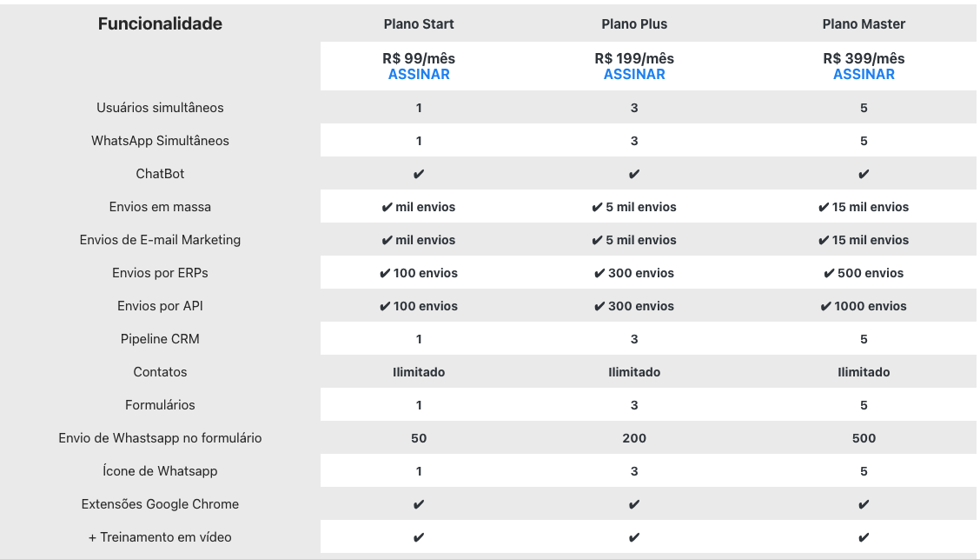This screenshot has height=559, width=980.
Task: Click the R$ 199/mês price
Action: [x=634, y=58]
